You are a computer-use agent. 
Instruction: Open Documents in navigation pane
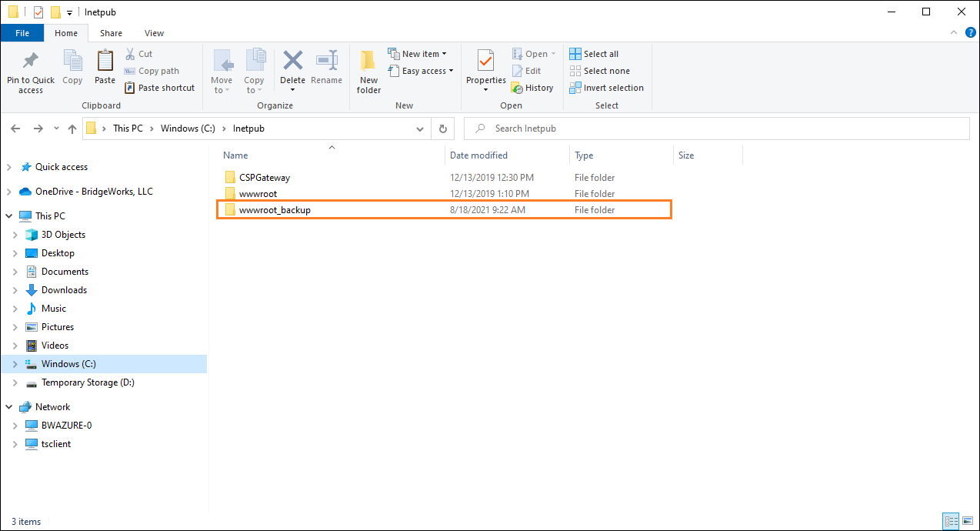[65, 272]
